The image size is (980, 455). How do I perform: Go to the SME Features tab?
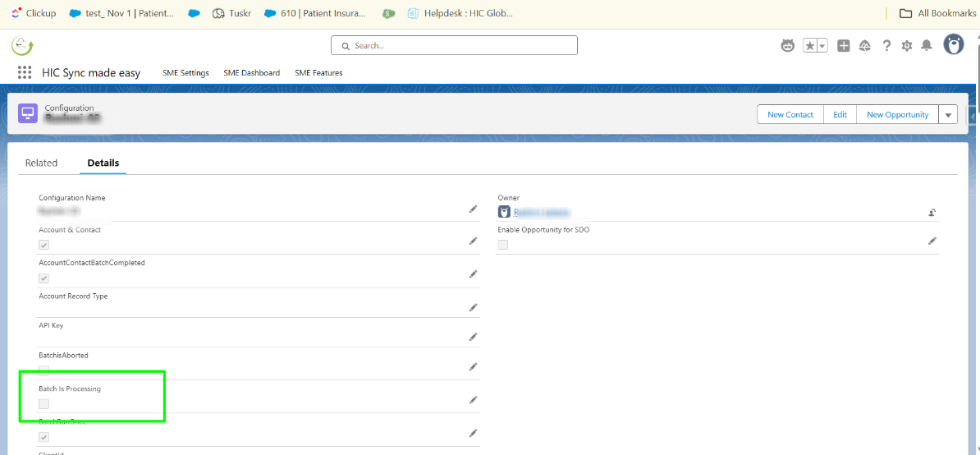point(318,72)
